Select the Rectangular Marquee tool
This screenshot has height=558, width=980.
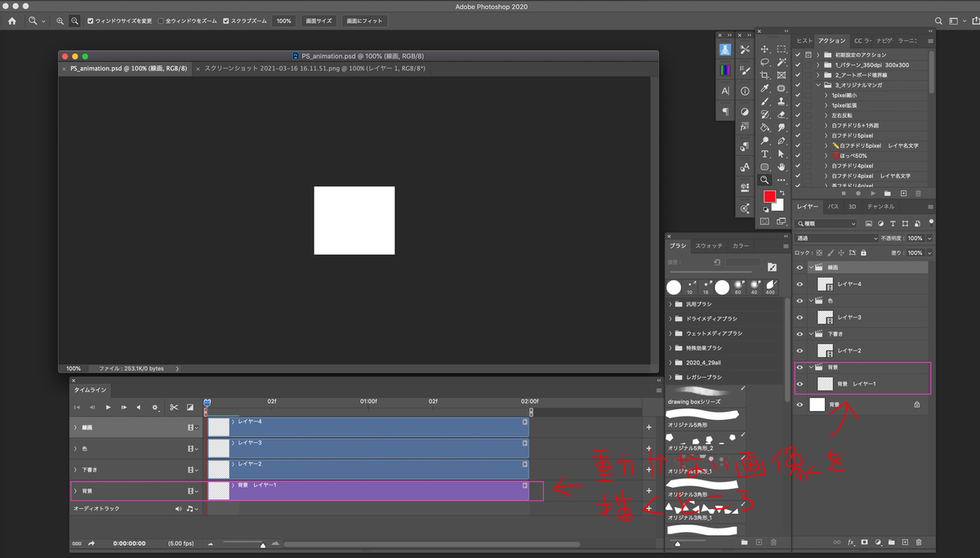(x=782, y=49)
